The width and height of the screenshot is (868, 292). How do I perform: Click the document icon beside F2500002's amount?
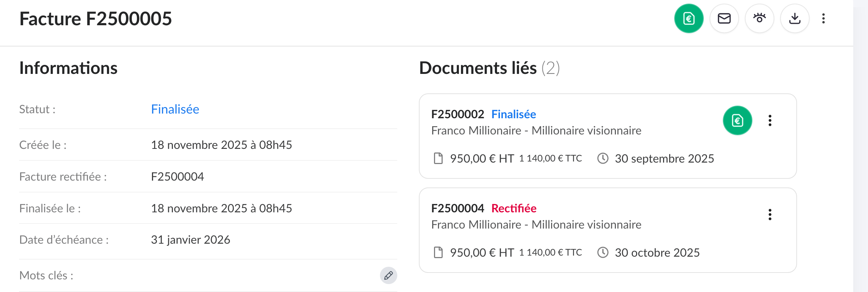(x=438, y=158)
